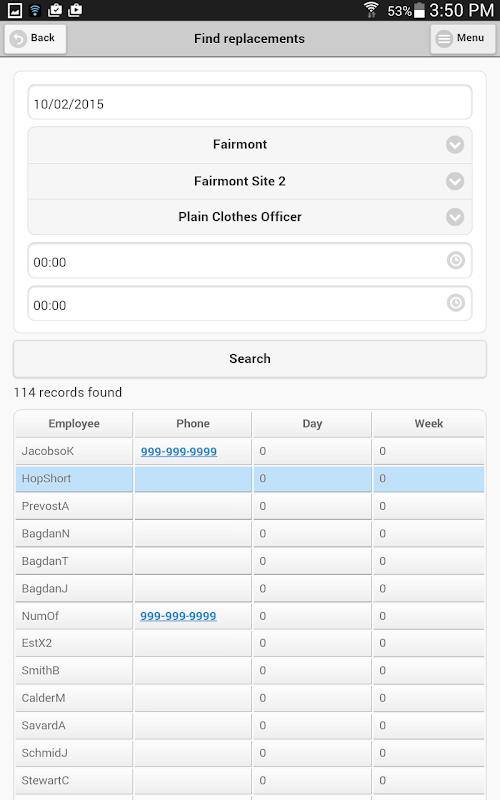500x800 pixels.
Task: Open the Plain Clothes Officer dropdown
Action: (249, 217)
